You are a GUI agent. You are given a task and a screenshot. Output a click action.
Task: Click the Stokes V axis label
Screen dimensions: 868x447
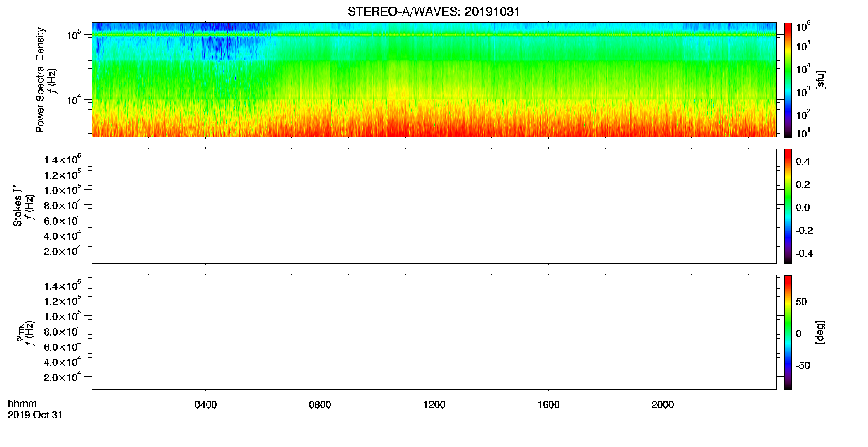tap(17, 206)
